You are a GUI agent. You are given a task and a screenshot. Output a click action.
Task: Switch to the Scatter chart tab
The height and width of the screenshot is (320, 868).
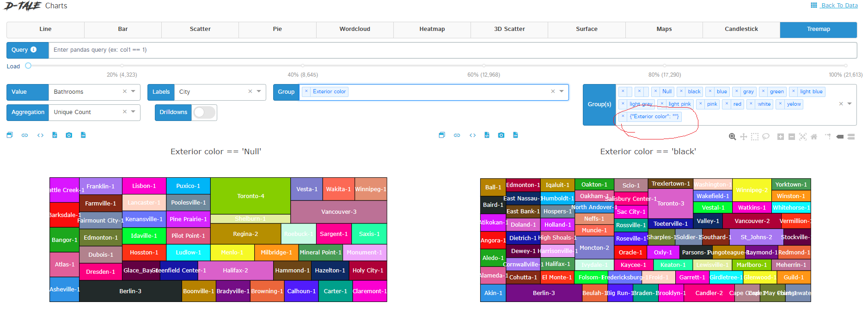[x=200, y=29]
